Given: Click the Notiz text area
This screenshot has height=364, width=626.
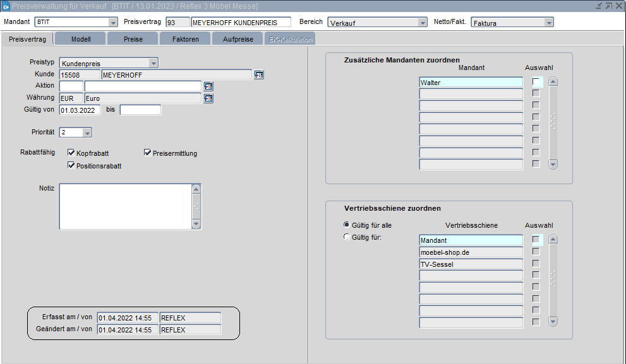Looking at the screenshot, I should (124, 206).
